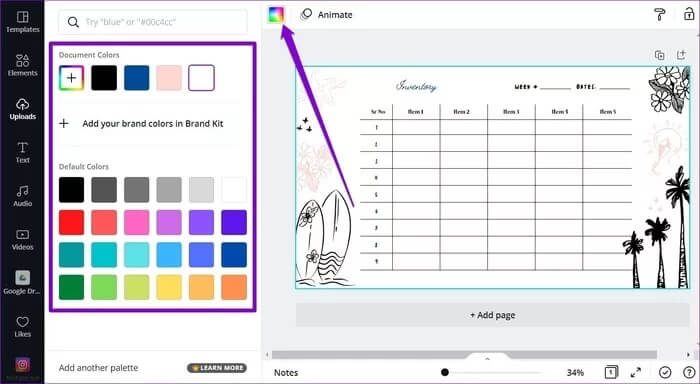The height and width of the screenshot is (384, 700).
Task: Click the duplicate page icon above canvas
Action: pos(659,55)
